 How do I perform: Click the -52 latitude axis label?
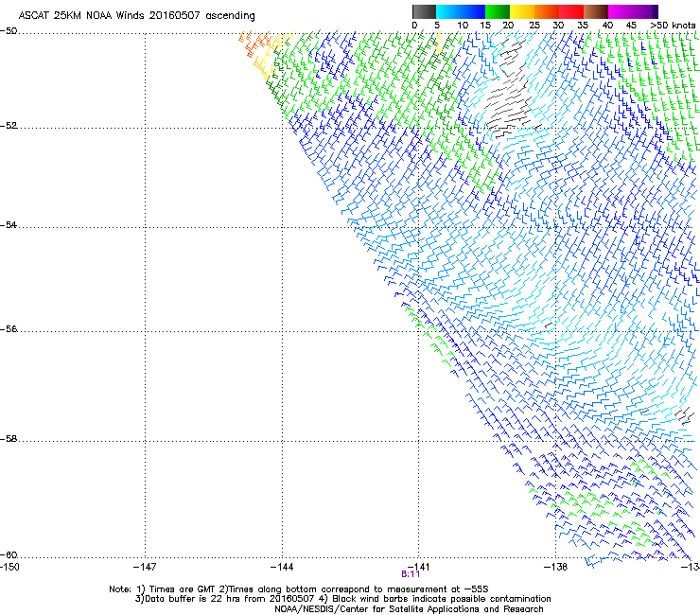9,126
